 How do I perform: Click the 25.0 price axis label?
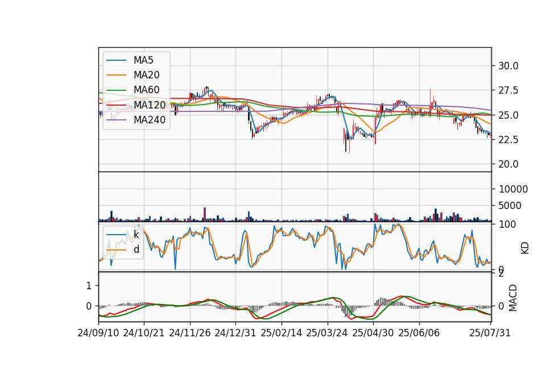(508, 115)
